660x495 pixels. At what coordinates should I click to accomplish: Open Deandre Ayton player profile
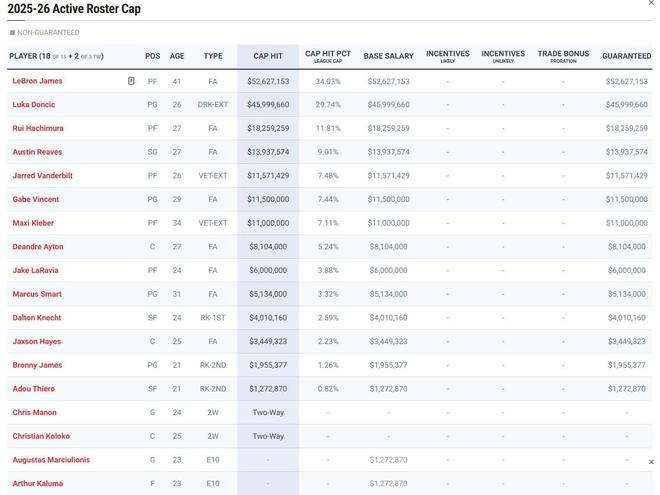coord(38,247)
